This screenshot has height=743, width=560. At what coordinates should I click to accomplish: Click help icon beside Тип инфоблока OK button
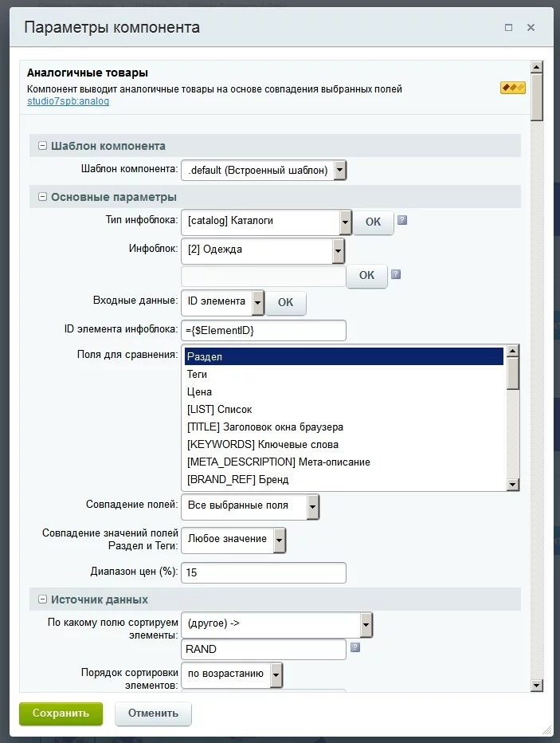pyautogui.click(x=402, y=221)
